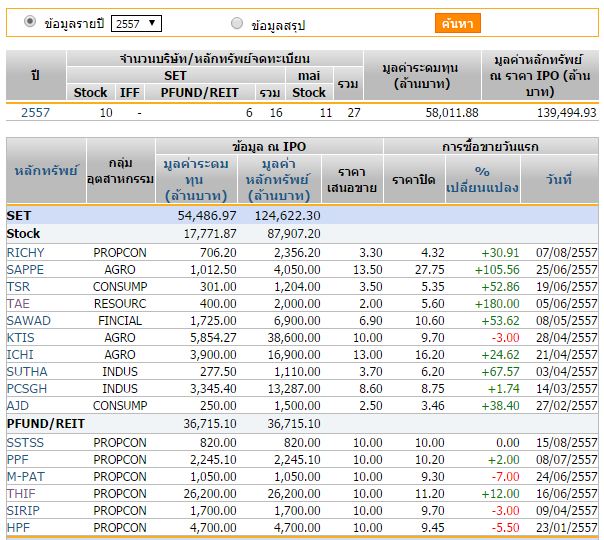Open the SAPPE security link

[25, 270]
